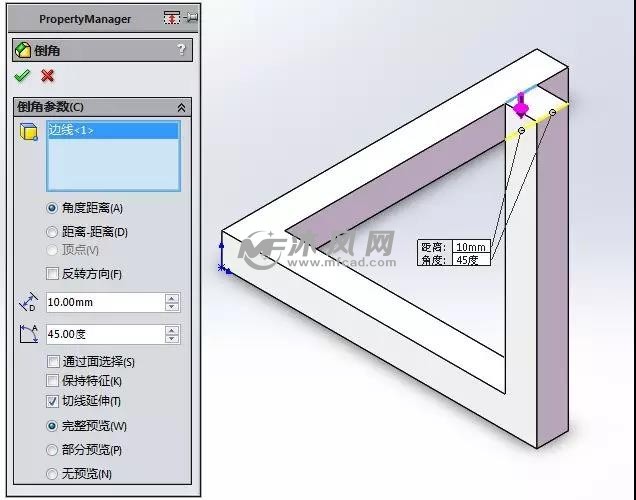The height and width of the screenshot is (500, 636).
Task: Decrease angle value with down arrow
Action: (x=172, y=338)
